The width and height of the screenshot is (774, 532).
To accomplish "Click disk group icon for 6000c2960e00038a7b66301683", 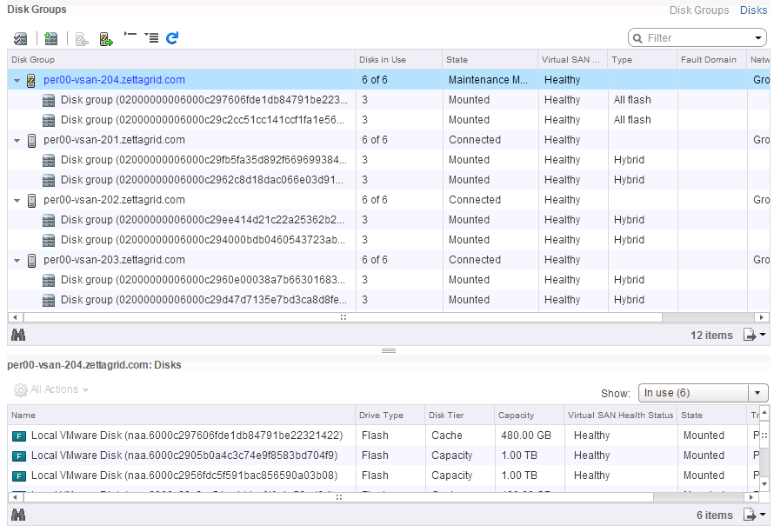I will 49,280.
